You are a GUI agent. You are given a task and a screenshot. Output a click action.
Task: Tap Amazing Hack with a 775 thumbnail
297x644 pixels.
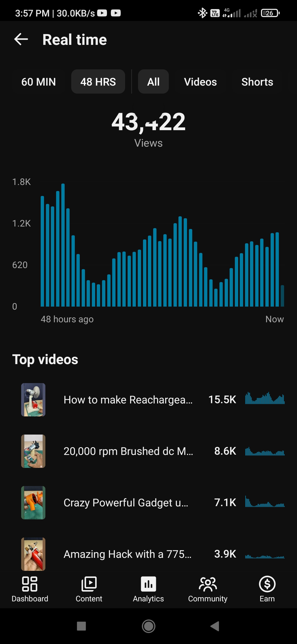tap(33, 554)
